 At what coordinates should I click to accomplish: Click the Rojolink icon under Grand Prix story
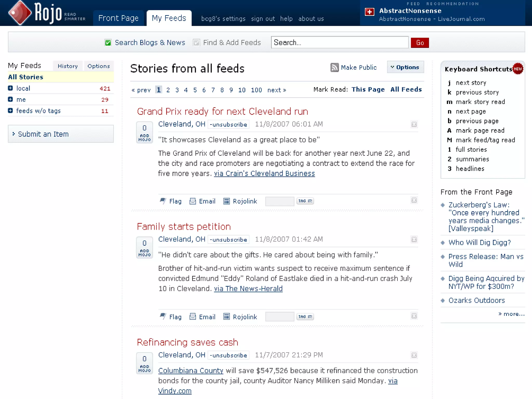point(227,201)
